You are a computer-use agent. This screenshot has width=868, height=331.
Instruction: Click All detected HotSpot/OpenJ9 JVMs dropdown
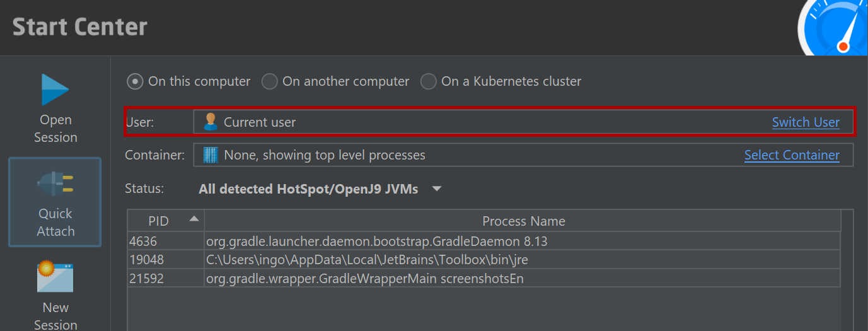click(308, 189)
